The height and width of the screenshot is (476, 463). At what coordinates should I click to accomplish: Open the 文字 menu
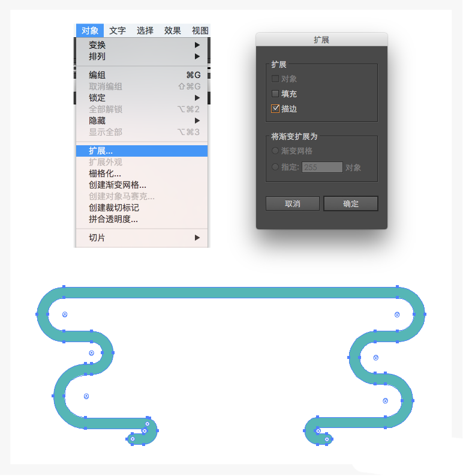pyautogui.click(x=118, y=31)
